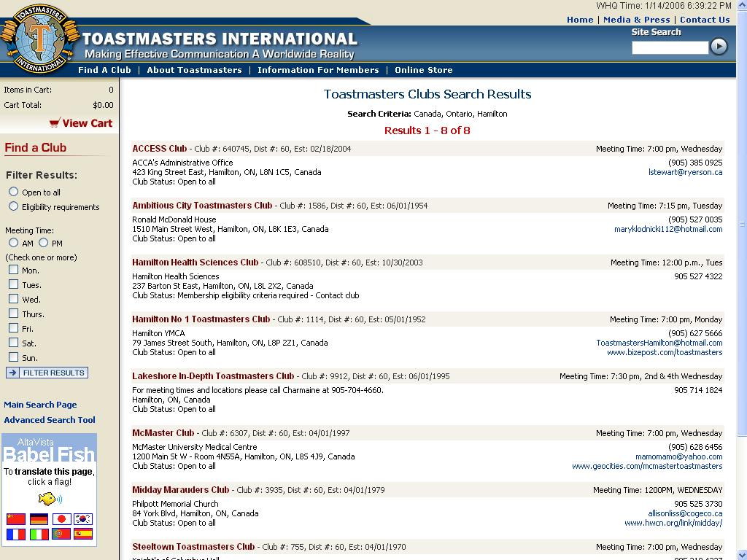This screenshot has width=747, height=560.
Task: Click the Site Search go arrow button
Action: pyautogui.click(x=719, y=46)
